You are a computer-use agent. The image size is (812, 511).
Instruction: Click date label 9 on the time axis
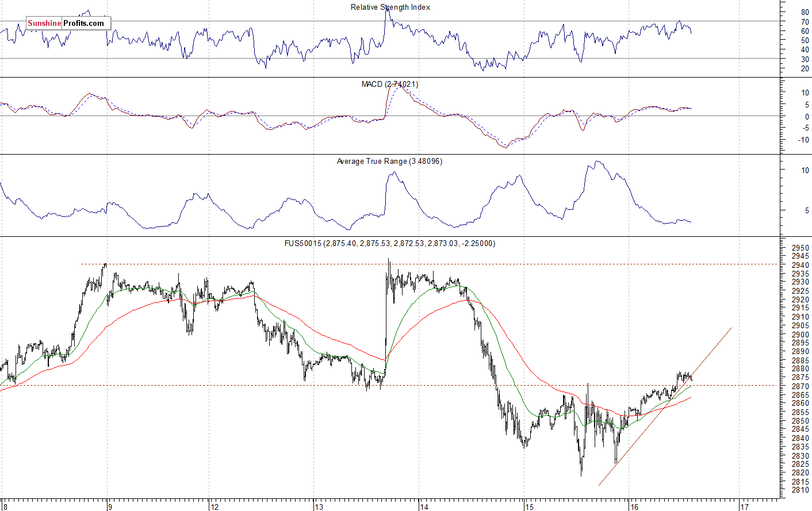point(109,506)
